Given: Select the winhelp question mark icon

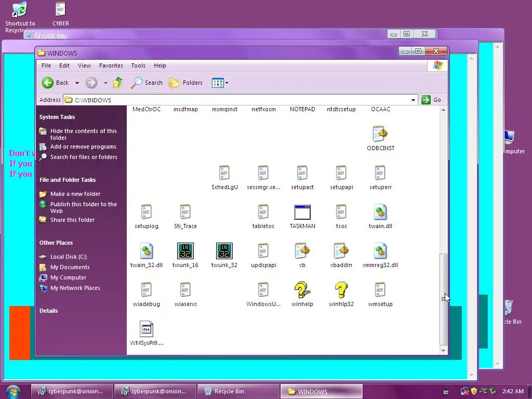Looking at the screenshot, I should tap(302, 290).
